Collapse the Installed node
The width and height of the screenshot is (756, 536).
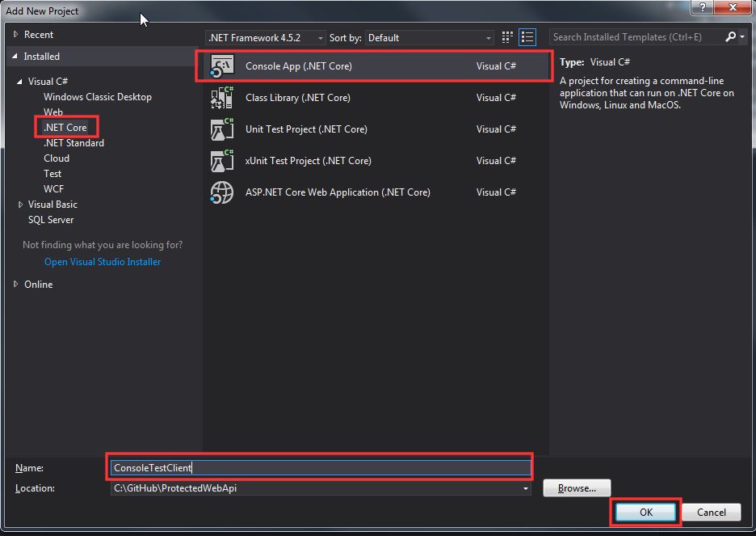15,57
